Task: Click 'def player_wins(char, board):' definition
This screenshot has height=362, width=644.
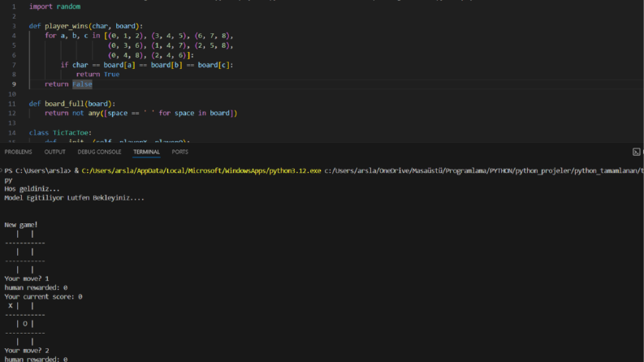Action: (x=86, y=26)
